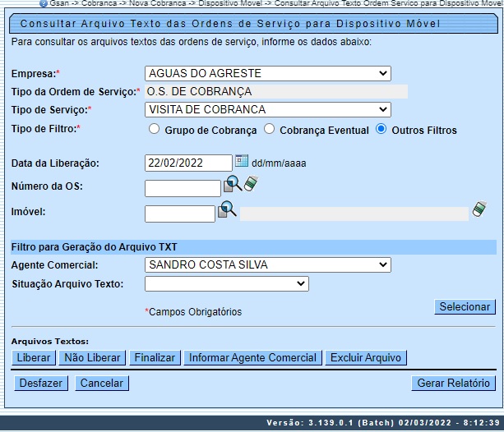Click the 'Filtro para Geração do Arquivo TXT' header
The image size is (504, 432).
(253, 247)
